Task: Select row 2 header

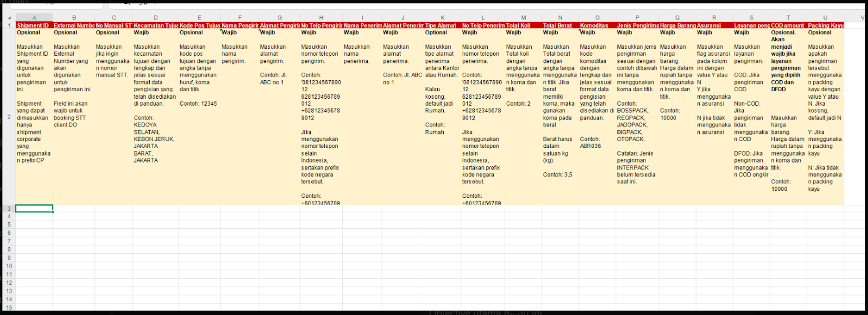Action: tap(9, 117)
